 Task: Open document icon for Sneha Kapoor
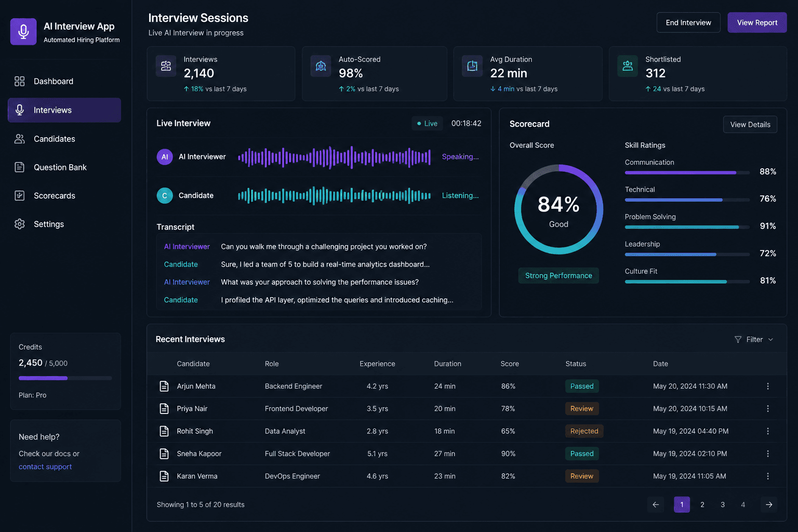164,454
